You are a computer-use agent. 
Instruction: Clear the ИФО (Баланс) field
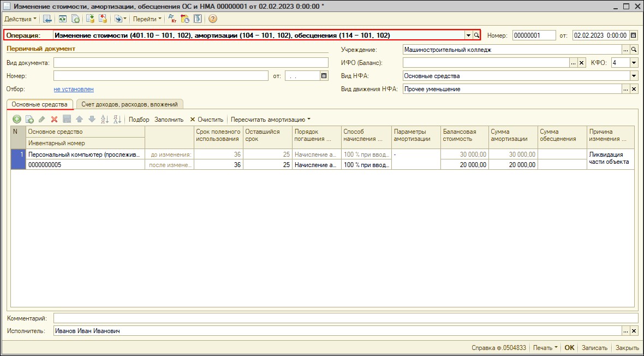point(581,63)
